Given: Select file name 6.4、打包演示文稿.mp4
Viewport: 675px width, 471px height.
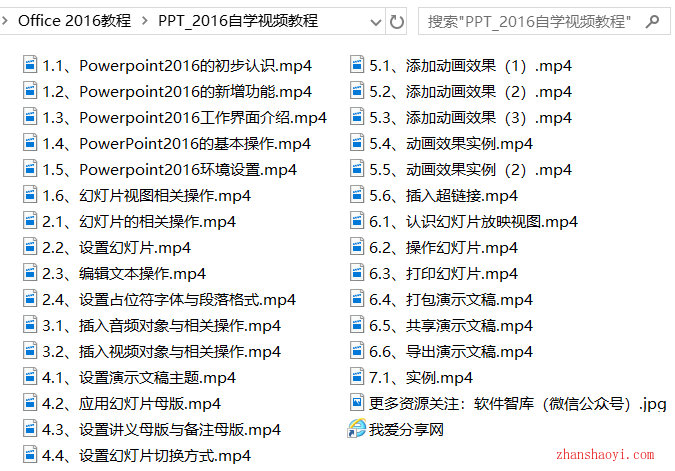Looking at the screenshot, I should (451, 299).
